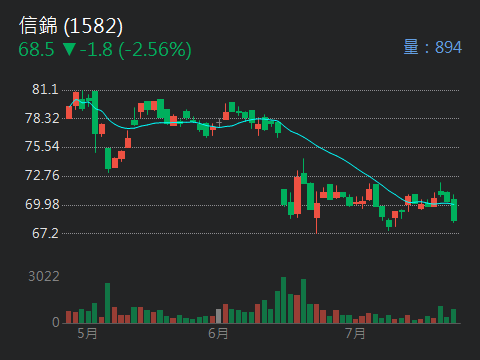Click the 69.98 price axis label
480x360 pixels.
(x=42, y=204)
